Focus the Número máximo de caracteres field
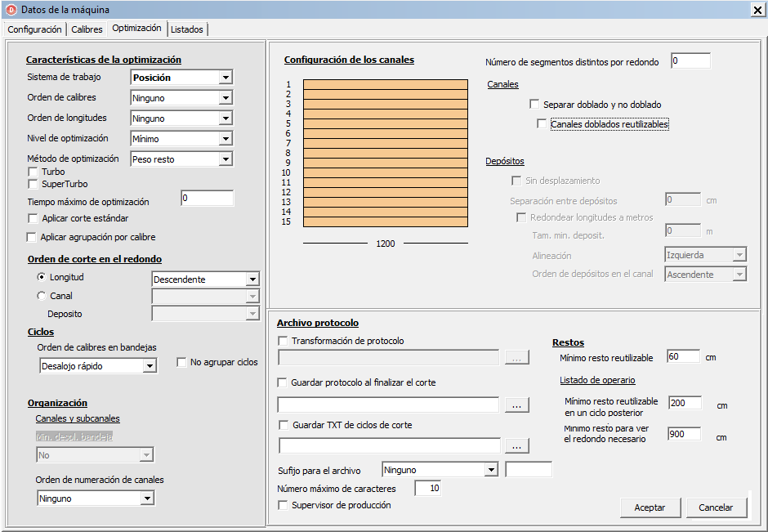 (x=427, y=488)
